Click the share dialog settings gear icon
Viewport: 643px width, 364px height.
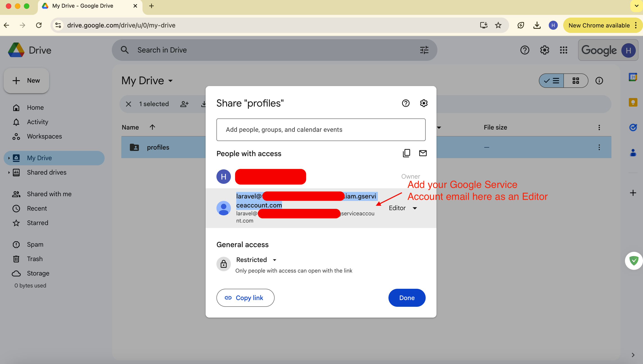click(424, 103)
